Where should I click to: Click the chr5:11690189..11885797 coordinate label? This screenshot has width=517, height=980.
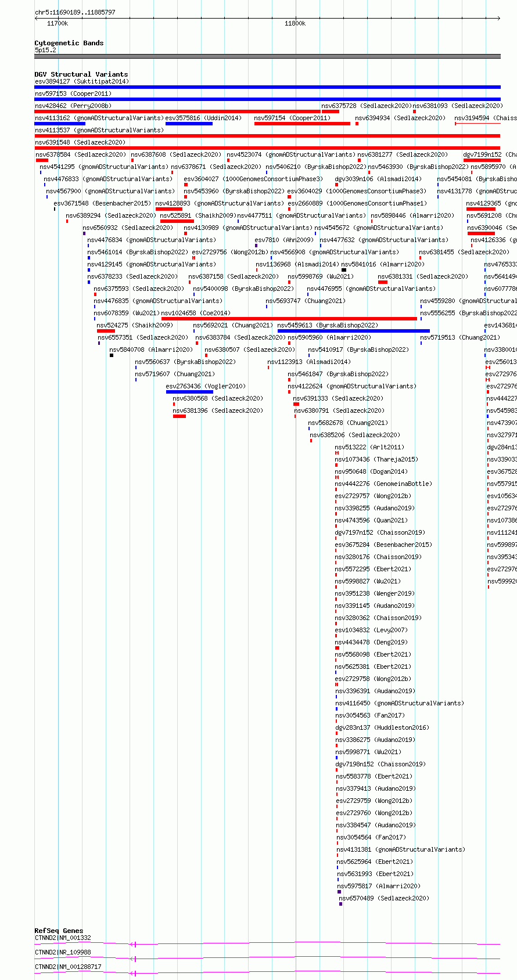75,12
